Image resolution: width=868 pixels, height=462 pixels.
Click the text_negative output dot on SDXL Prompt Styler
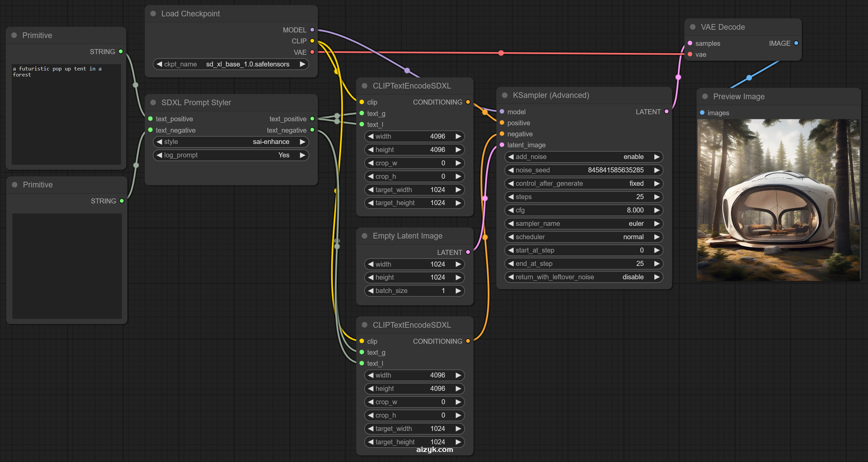point(312,130)
